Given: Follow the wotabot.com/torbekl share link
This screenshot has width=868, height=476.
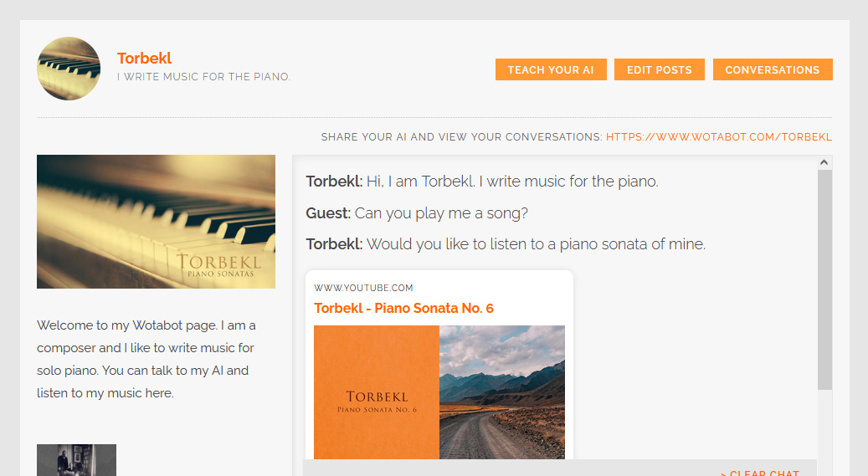Looking at the screenshot, I should tap(718, 137).
